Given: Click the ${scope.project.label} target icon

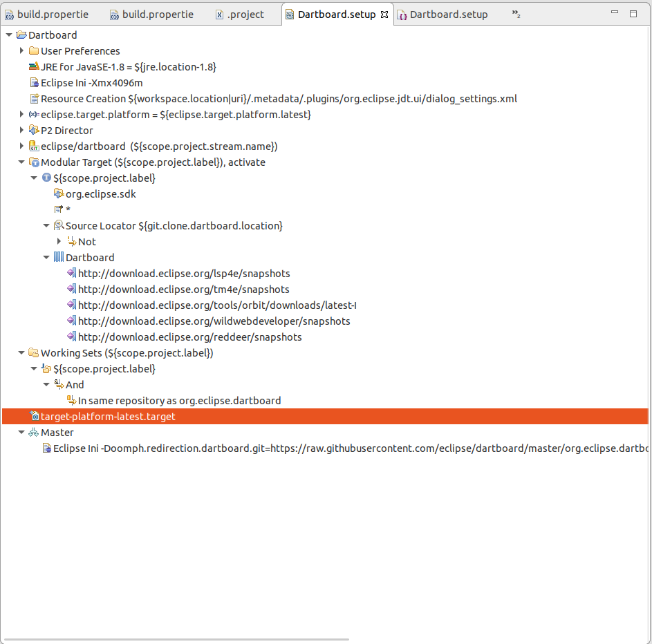Looking at the screenshot, I should point(46,178).
